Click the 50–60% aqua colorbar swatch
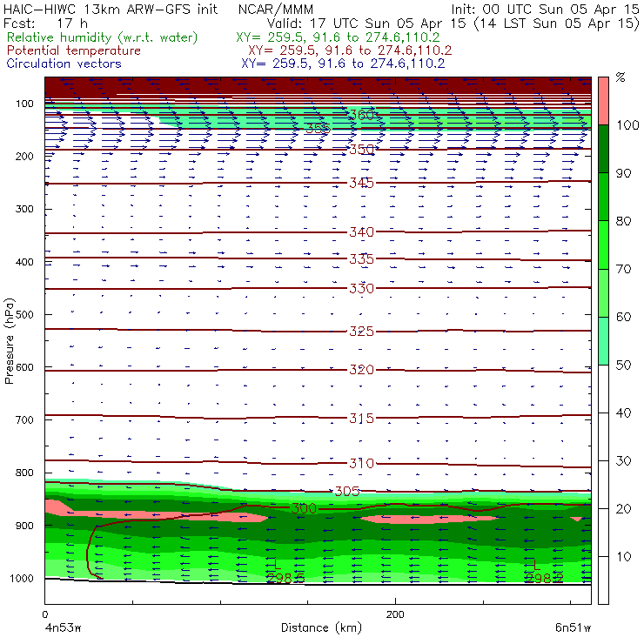644x644 pixels. tap(603, 341)
